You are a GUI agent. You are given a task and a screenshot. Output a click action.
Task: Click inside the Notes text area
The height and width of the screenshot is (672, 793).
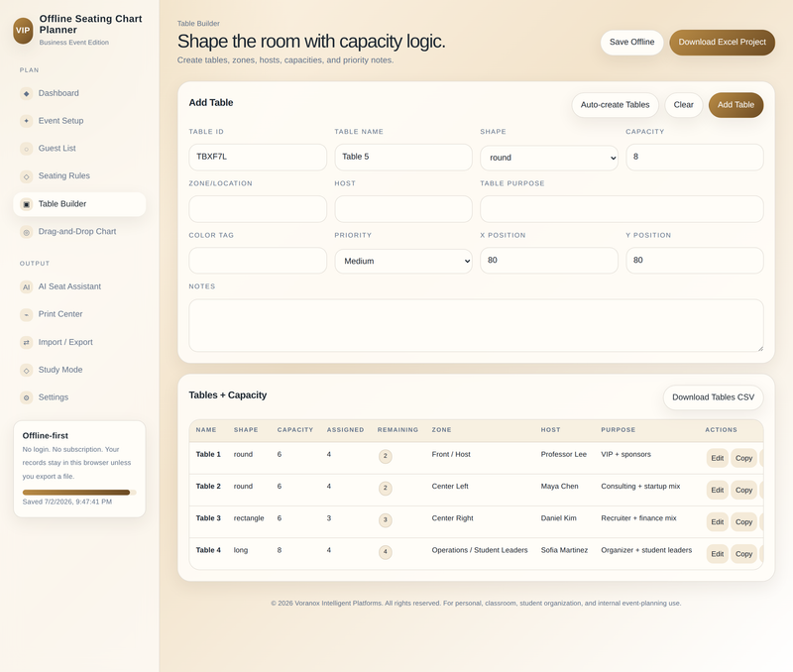click(x=476, y=325)
